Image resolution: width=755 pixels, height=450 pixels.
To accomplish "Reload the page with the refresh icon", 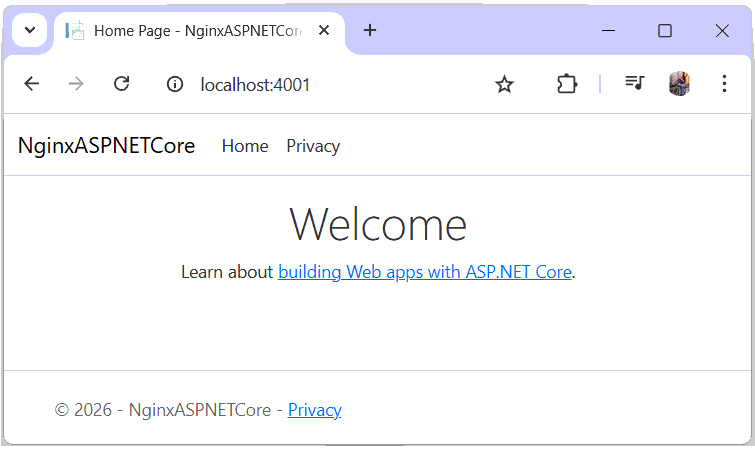I will (121, 84).
